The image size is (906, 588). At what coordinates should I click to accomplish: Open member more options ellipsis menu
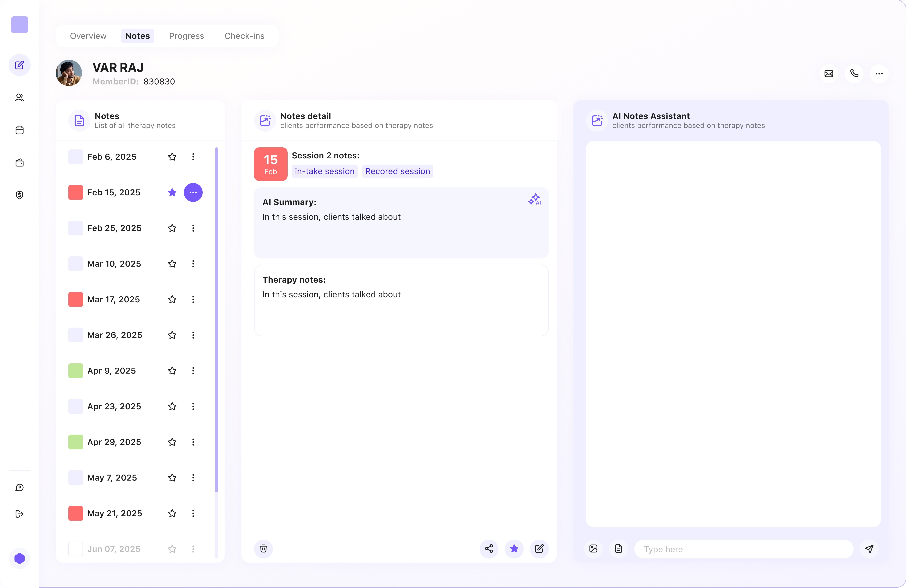coord(879,74)
